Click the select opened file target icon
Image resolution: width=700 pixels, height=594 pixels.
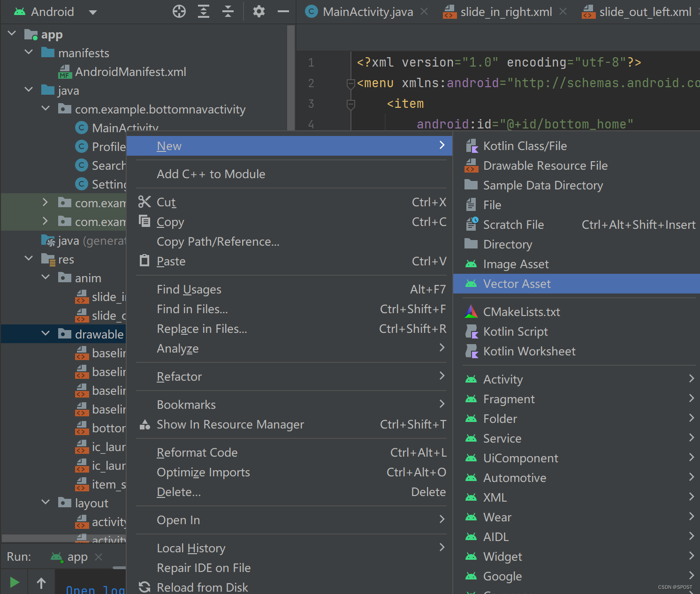pos(179,11)
